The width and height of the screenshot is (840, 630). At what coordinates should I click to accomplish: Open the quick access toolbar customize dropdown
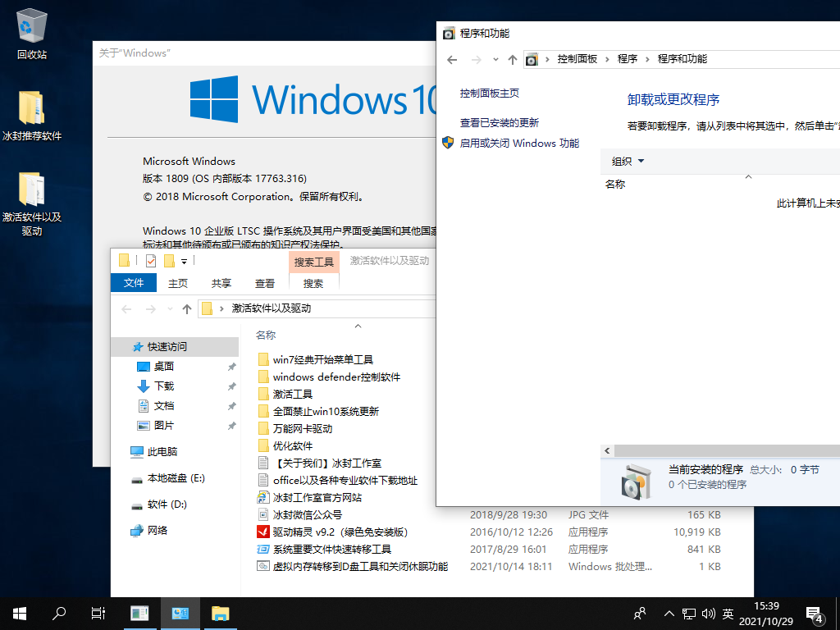[x=184, y=262]
